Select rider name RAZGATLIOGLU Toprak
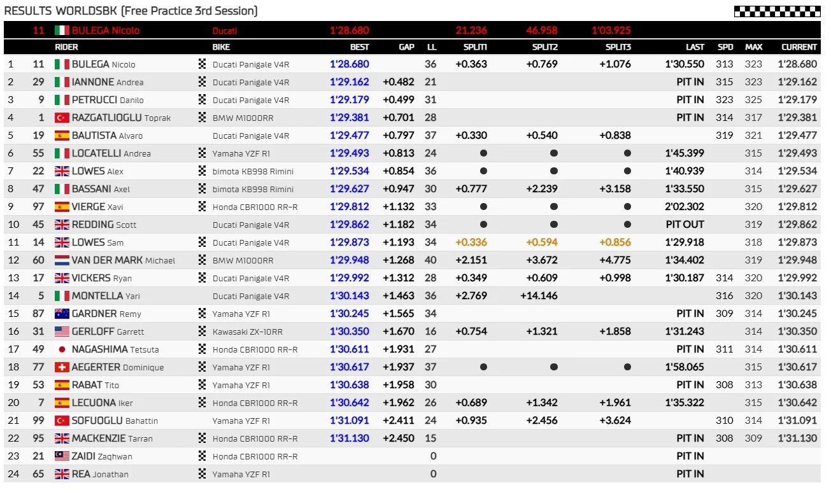 click(x=121, y=118)
